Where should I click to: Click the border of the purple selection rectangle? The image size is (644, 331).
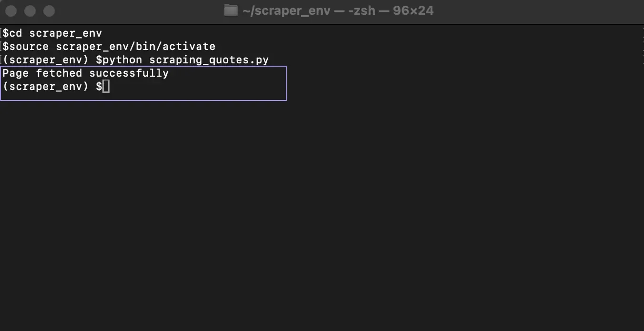[x=143, y=100]
